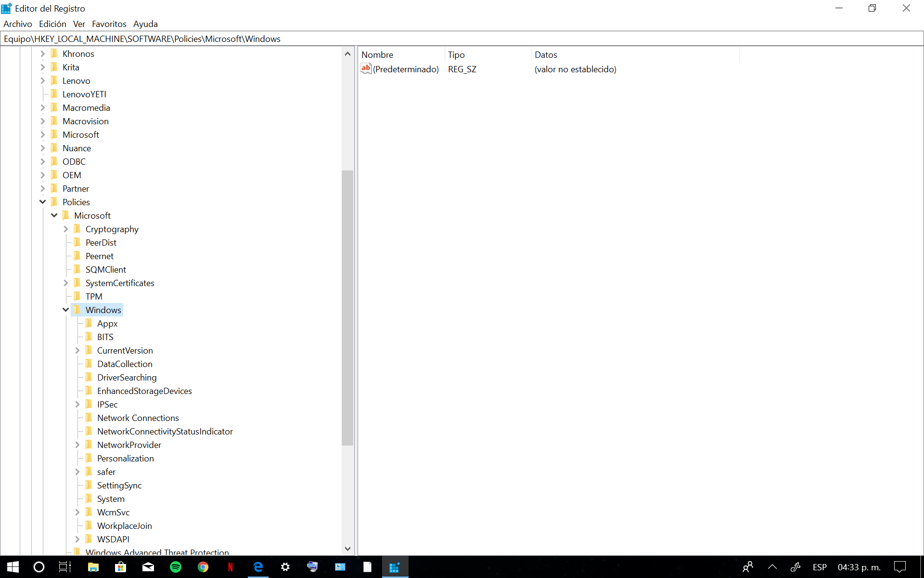
Task: Expand the IPSec key
Action: click(x=77, y=405)
